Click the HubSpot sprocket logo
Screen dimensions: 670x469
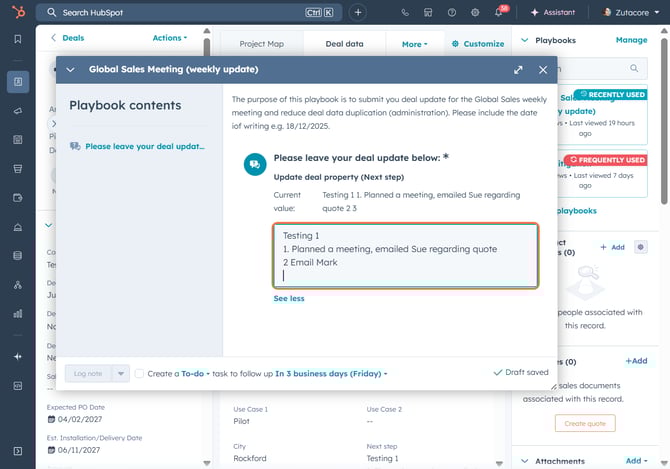click(x=17, y=12)
